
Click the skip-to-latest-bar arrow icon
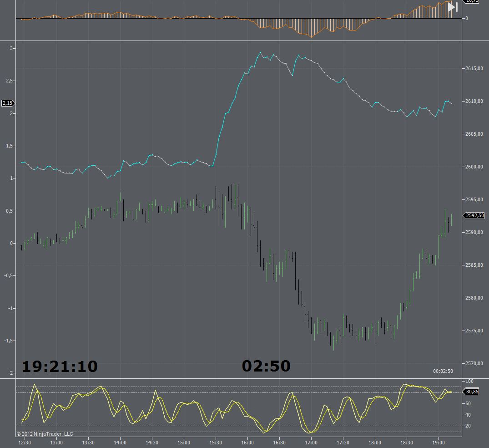[x=453, y=7]
